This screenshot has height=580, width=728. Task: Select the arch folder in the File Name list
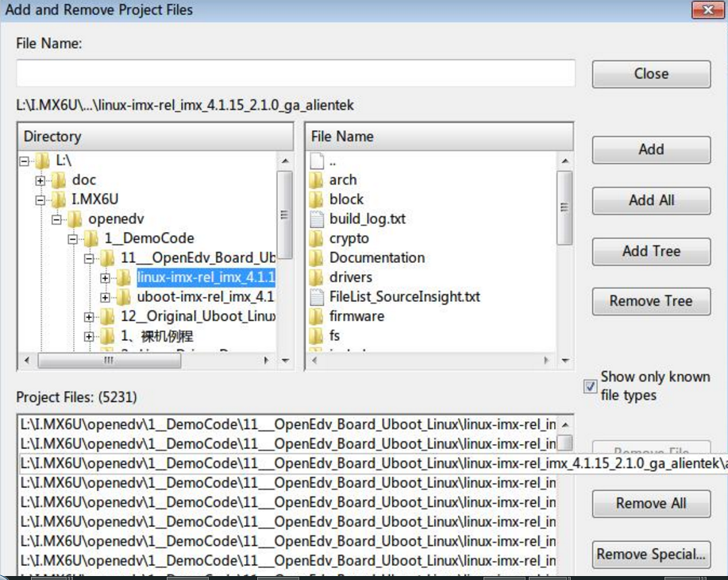[x=341, y=180]
